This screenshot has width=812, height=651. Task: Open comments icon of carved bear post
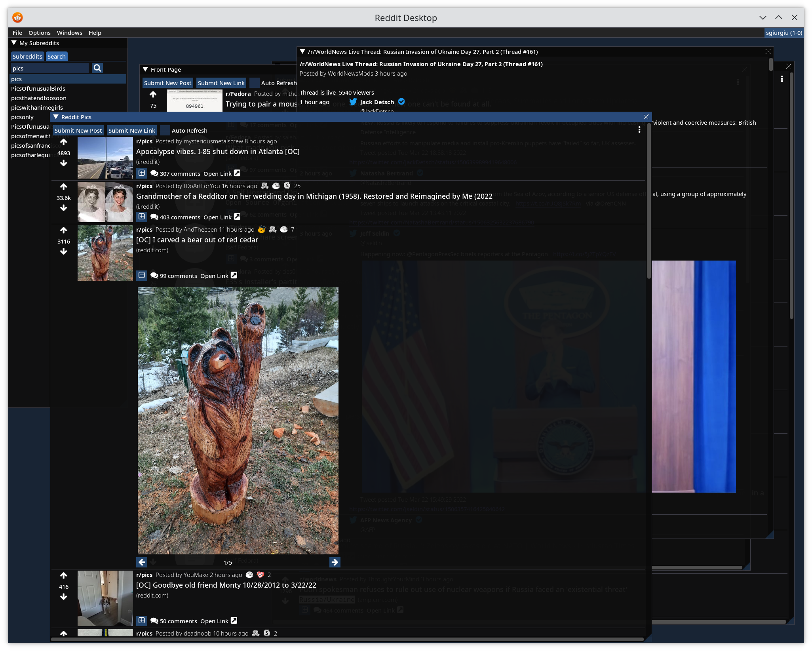pos(154,276)
